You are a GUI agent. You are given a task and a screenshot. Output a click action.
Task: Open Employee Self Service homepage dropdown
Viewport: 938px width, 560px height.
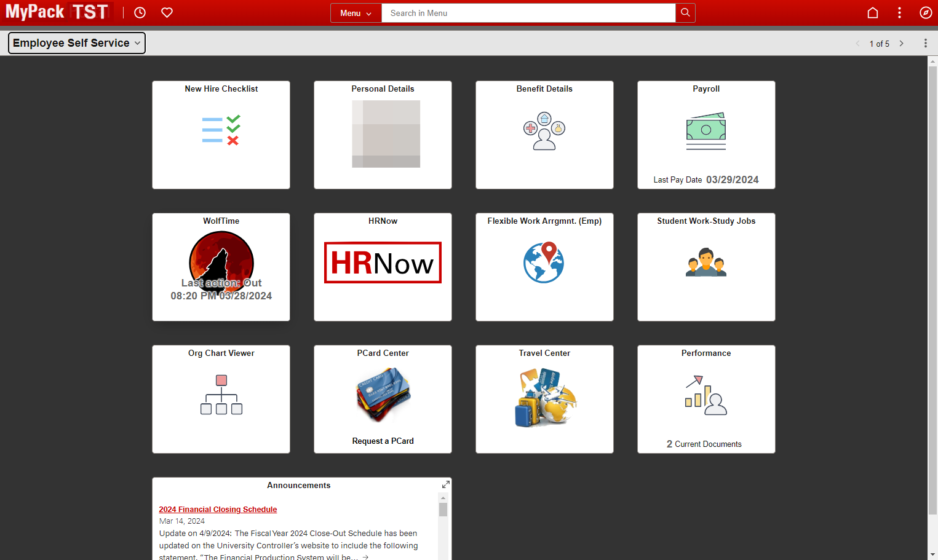coord(77,43)
